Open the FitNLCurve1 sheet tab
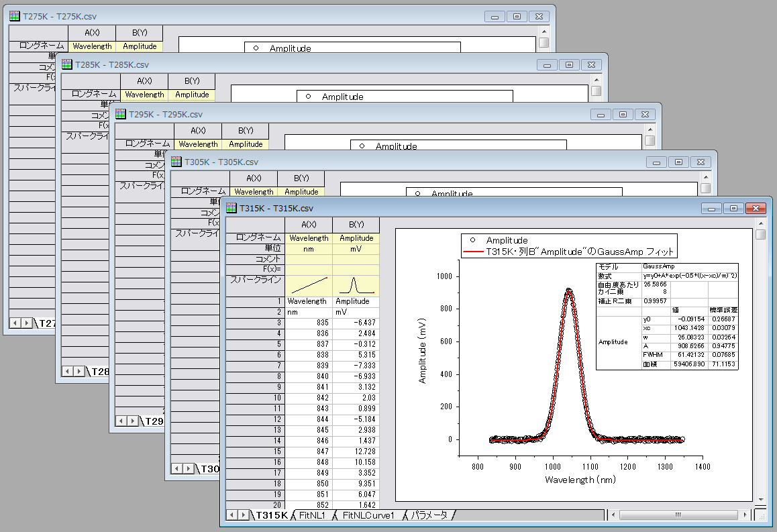Screen dimensions: 777x532 coord(368,515)
